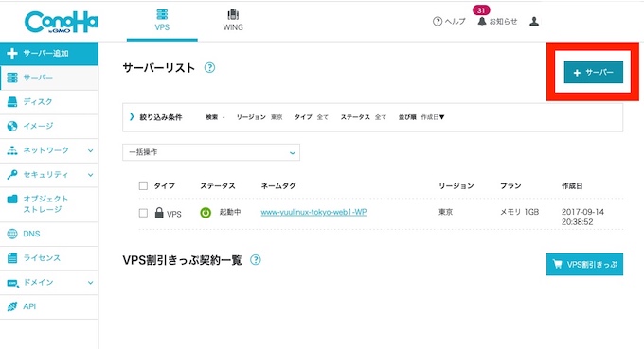Open ネットワーク in the sidebar
The height and width of the screenshot is (349, 644).
click(x=49, y=150)
